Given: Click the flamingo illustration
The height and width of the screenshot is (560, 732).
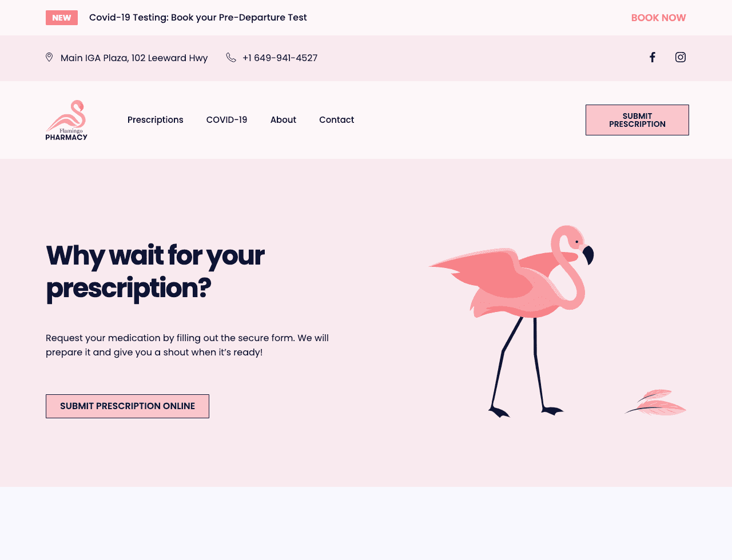Looking at the screenshot, I should click(x=512, y=321).
